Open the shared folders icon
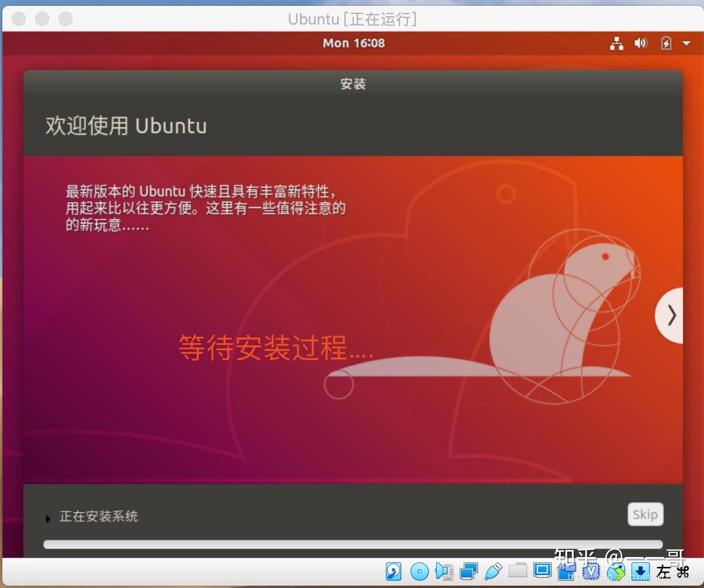The height and width of the screenshot is (588, 704). [517, 570]
